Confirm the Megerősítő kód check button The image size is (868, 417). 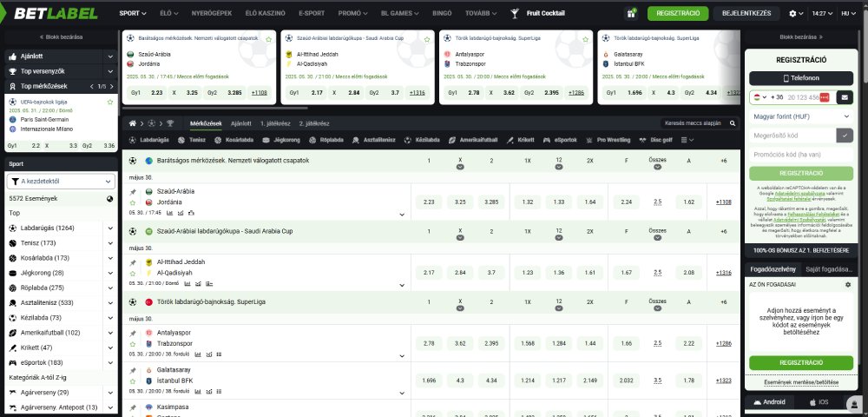(845, 136)
